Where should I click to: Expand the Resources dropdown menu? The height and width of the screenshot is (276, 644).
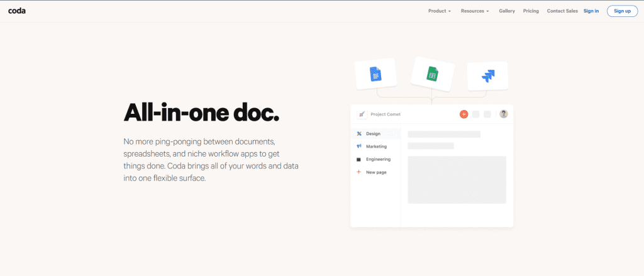[475, 11]
